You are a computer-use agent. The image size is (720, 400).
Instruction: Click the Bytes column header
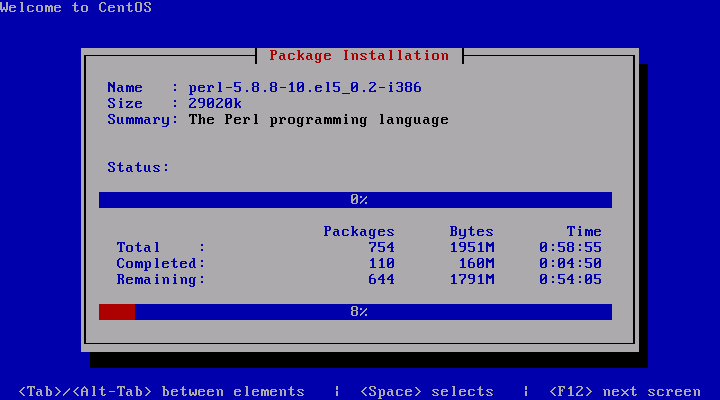click(x=472, y=231)
